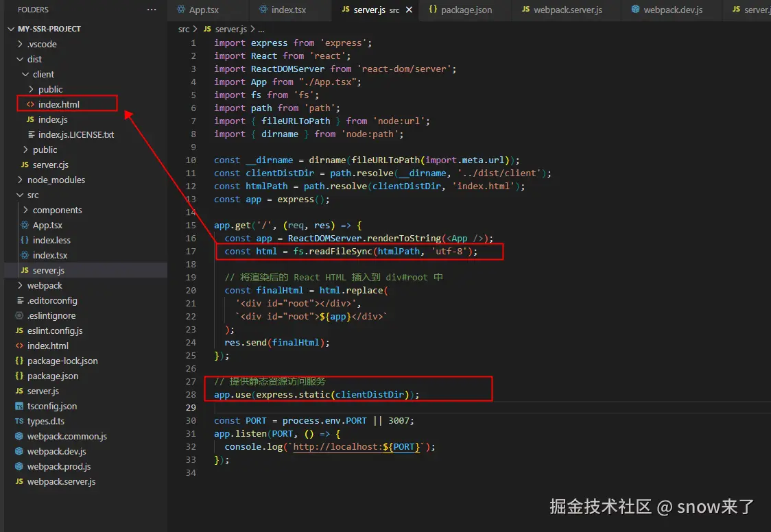Follow the http://localhost link in console.log
The height and width of the screenshot is (532, 771).
coord(356,447)
